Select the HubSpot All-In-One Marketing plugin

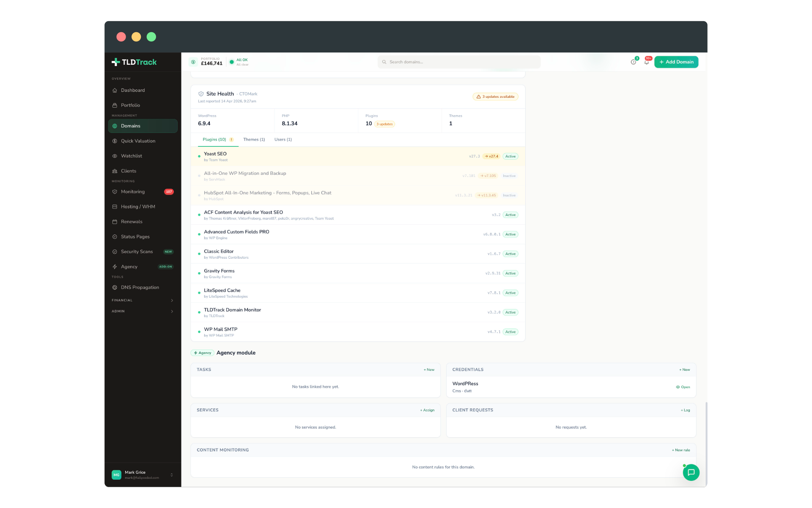click(x=358, y=196)
